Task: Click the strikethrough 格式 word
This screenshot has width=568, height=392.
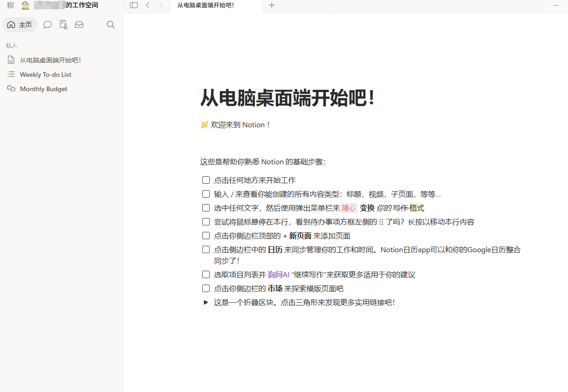Action: [417, 208]
